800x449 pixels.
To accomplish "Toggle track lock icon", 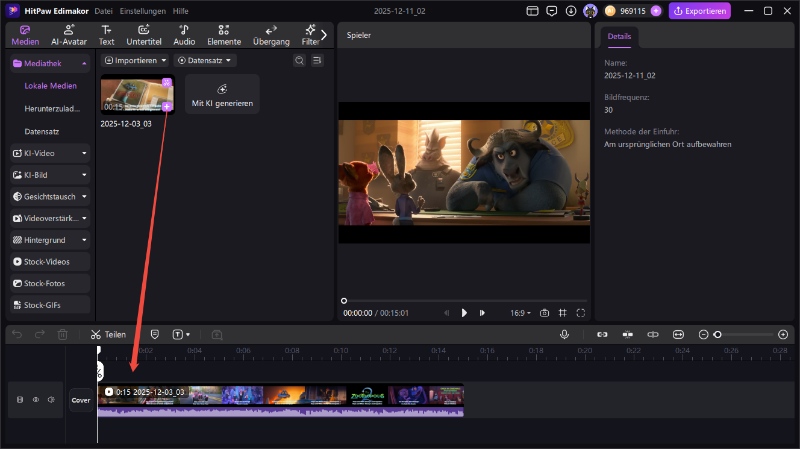I will (20, 400).
